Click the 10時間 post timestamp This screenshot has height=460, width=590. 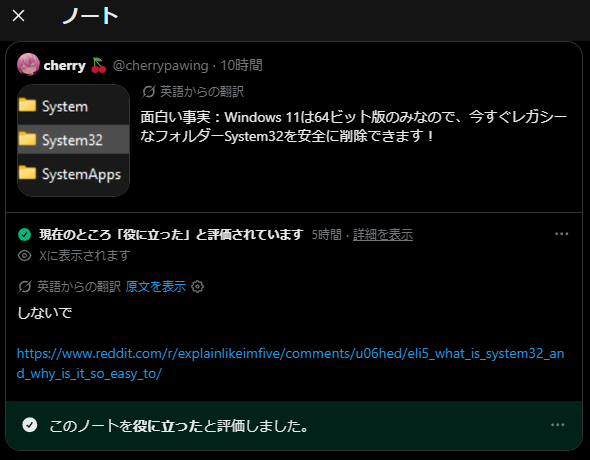click(x=241, y=65)
